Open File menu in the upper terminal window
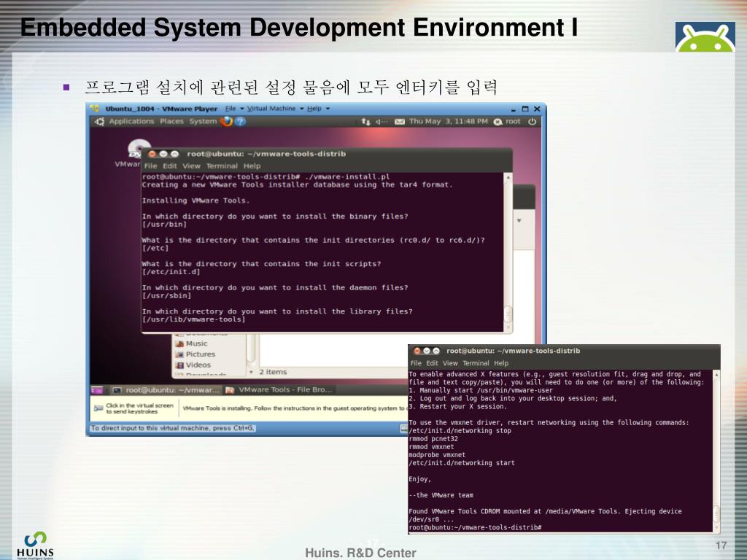The width and height of the screenshot is (747, 560). 150,166
